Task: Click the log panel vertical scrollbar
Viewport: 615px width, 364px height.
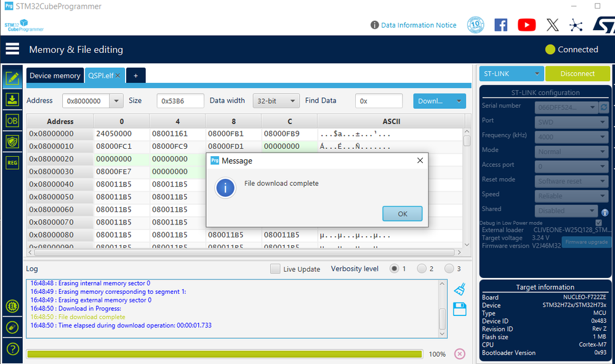Action: pyautogui.click(x=443, y=309)
